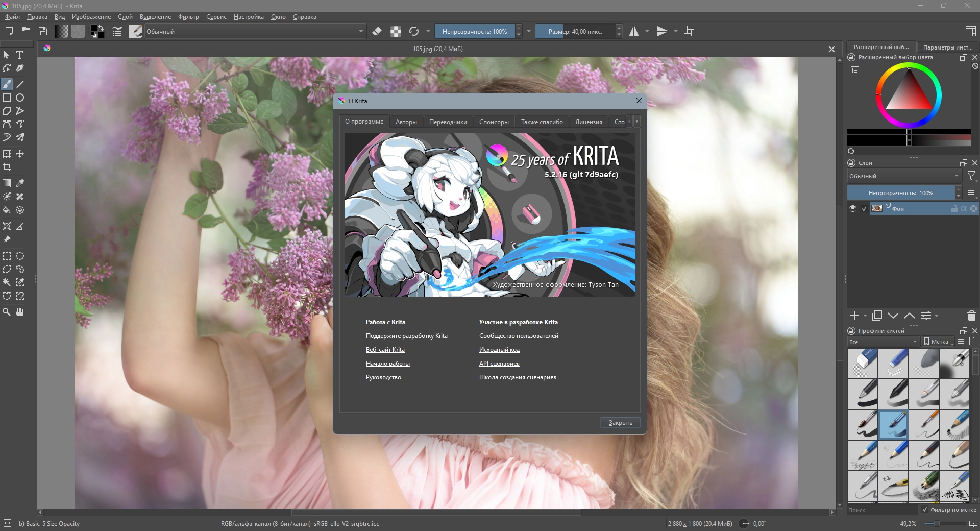
Task: Select the Fill bucket tool
Action: [x=7, y=210]
